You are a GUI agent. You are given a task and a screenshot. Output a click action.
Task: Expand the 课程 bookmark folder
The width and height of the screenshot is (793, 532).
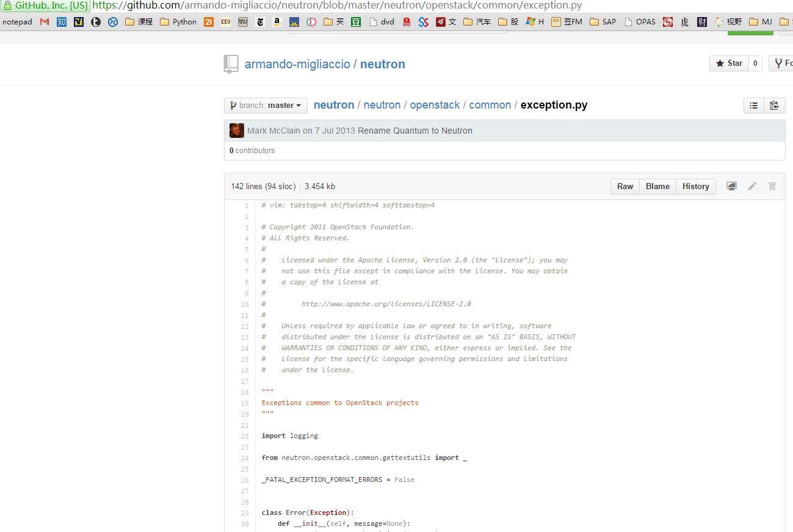tap(139, 22)
